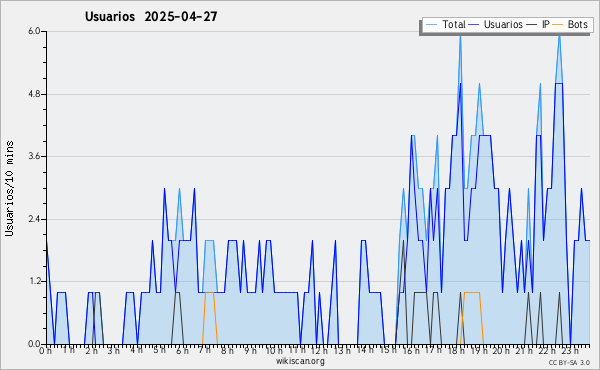Image resolution: width=600 pixels, height=370 pixels.
Task: Click the 'Bots' legend entry
Action: click(x=577, y=24)
